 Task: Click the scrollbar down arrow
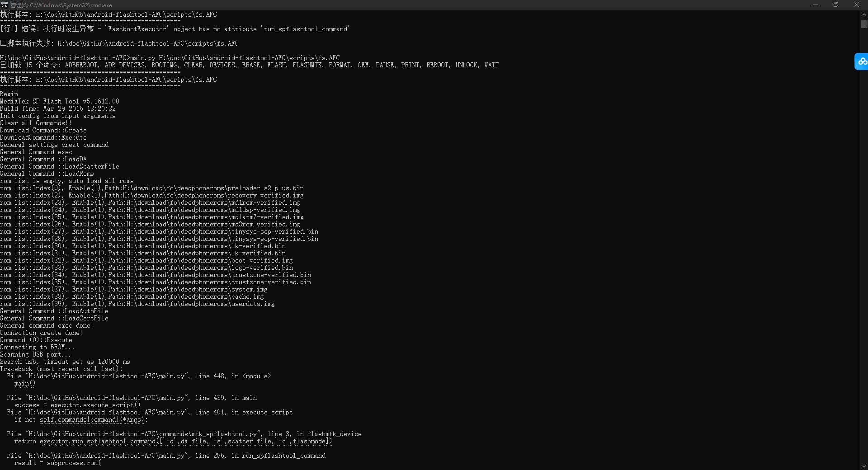tap(864, 466)
